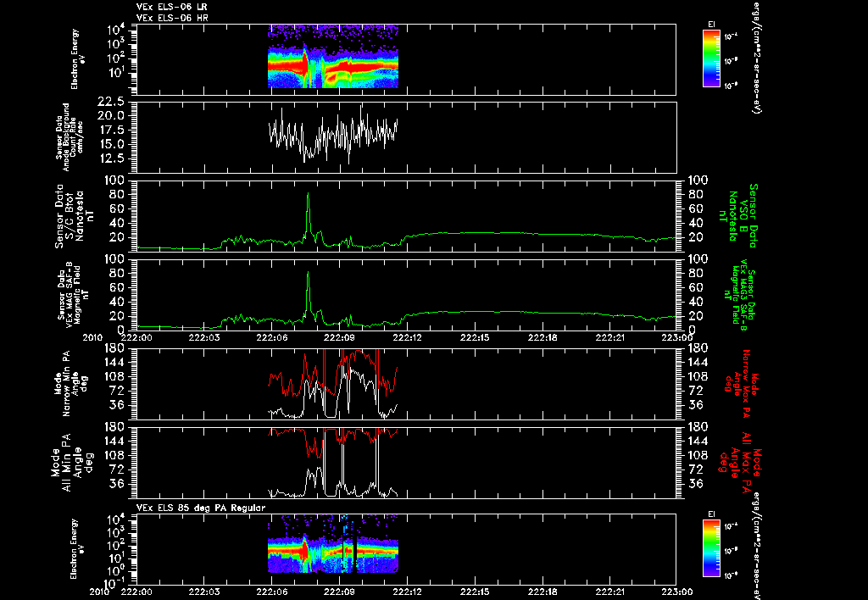Click the 'VEx ELS-06 LR' title text

tap(171, 7)
